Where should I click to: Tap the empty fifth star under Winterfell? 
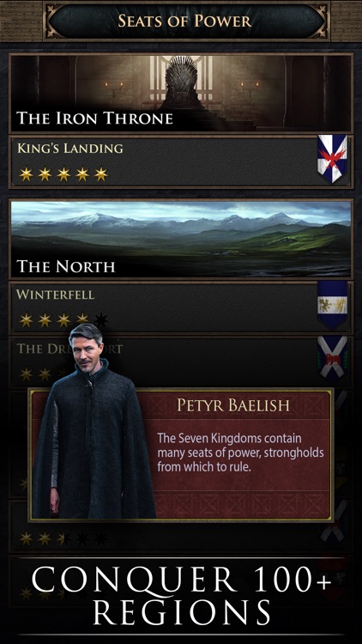pos(100,319)
